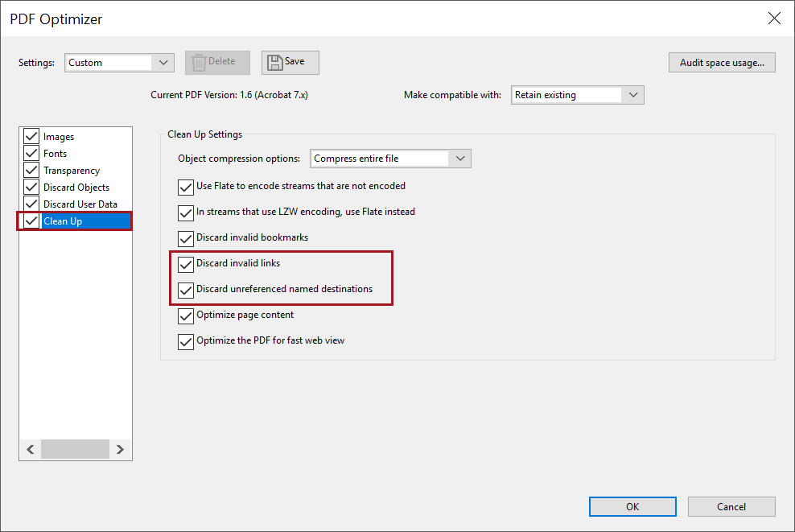Disable "Optimize page content"
The image size is (795, 532).
186,315
